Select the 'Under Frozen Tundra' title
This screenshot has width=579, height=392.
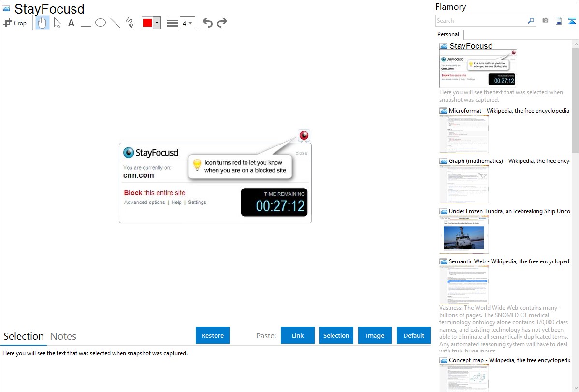(x=509, y=211)
